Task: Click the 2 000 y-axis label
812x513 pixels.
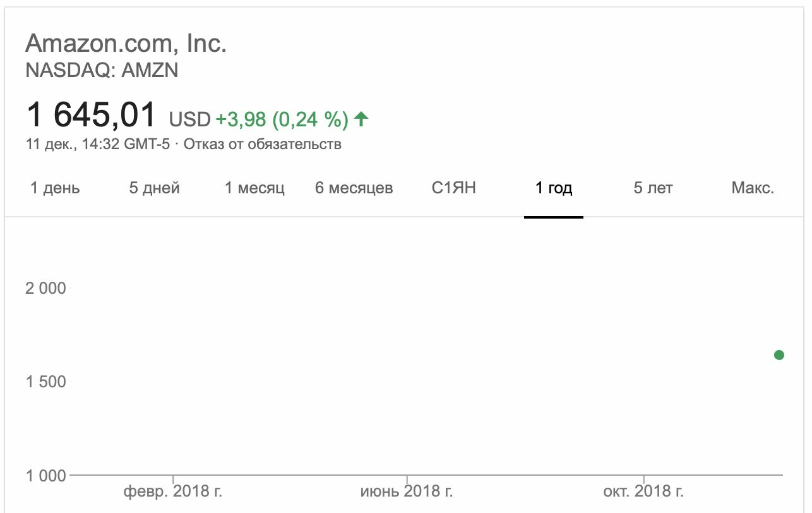Action: click(45, 288)
